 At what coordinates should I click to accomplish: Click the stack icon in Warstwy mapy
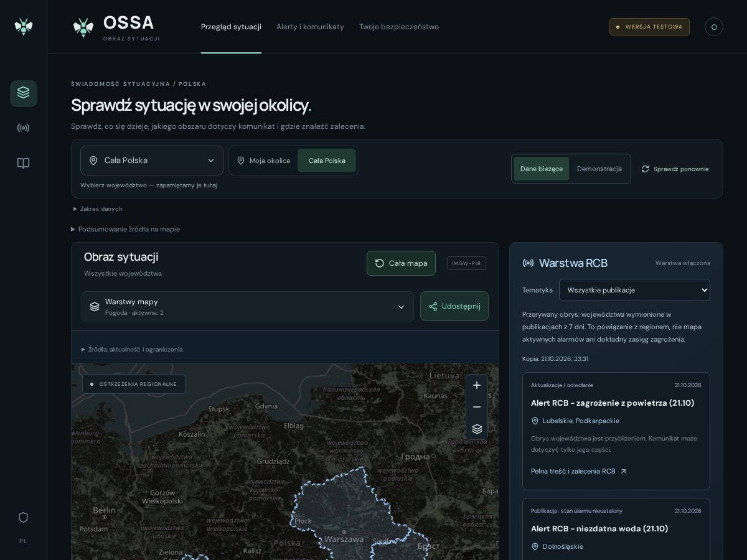point(95,307)
